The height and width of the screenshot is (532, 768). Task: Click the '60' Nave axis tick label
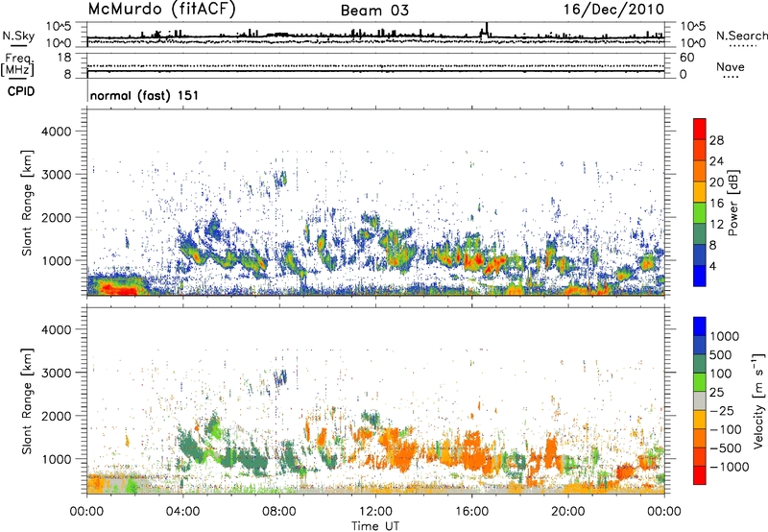point(686,58)
